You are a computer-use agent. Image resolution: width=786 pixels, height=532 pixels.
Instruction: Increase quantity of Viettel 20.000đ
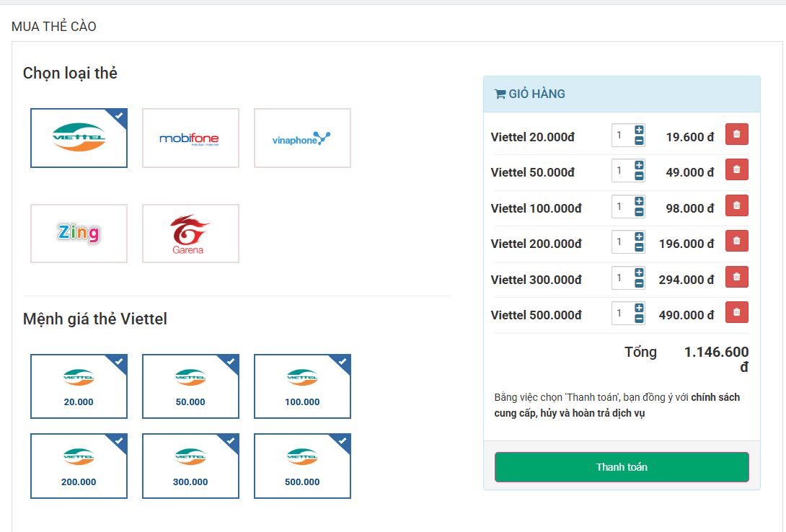639,130
